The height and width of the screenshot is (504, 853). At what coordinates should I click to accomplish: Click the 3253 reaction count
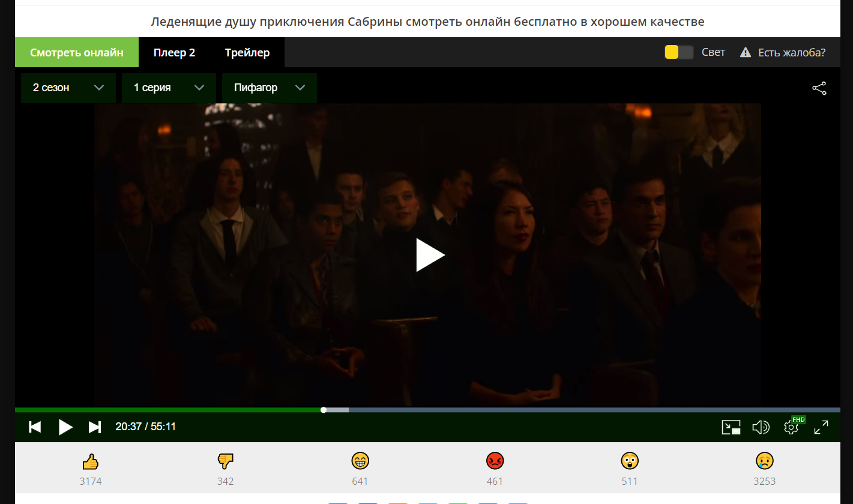[765, 481]
